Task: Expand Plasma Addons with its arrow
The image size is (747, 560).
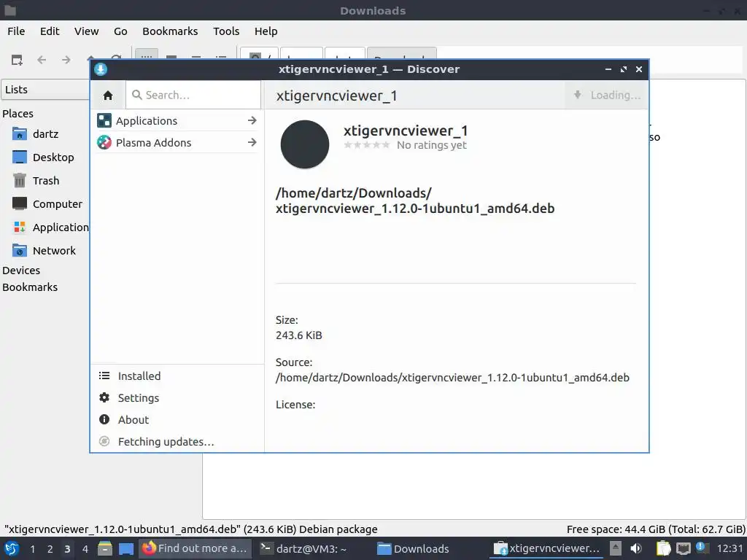Action: click(x=252, y=142)
